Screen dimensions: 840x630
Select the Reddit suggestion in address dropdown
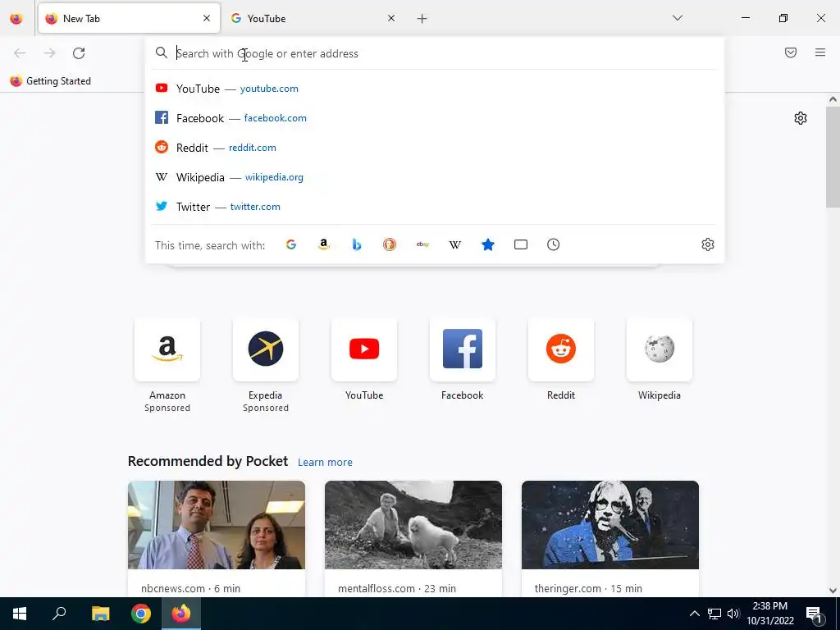pos(435,148)
